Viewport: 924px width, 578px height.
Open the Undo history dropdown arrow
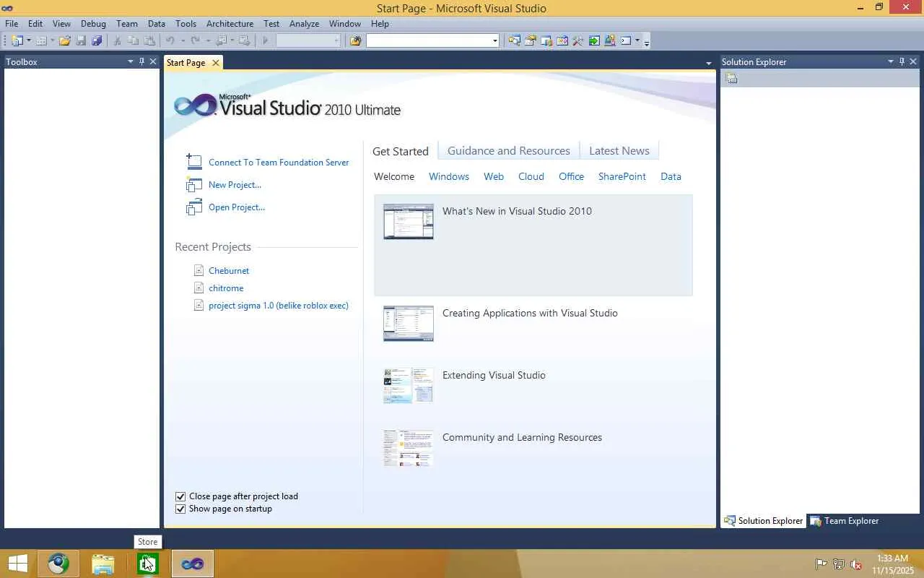[183, 40]
